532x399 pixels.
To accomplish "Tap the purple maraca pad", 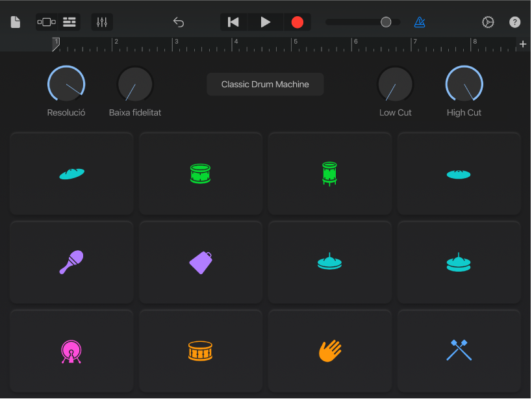I will (71, 262).
